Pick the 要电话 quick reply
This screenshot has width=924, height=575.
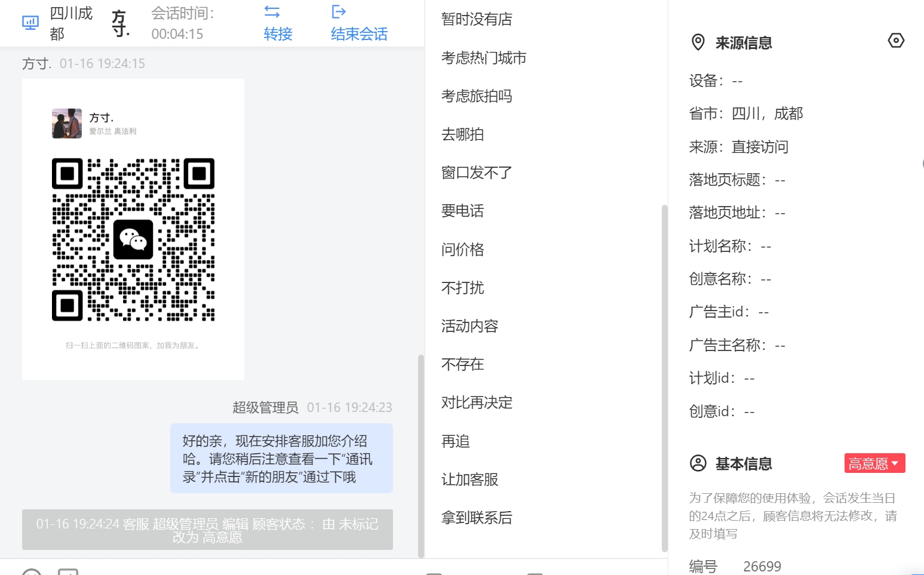tap(462, 211)
